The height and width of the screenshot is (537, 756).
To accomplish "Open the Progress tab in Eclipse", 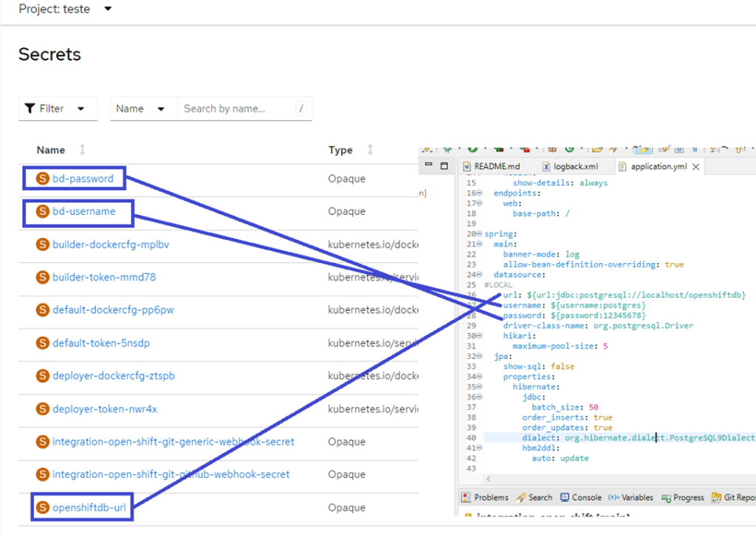I will coord(683,497).
